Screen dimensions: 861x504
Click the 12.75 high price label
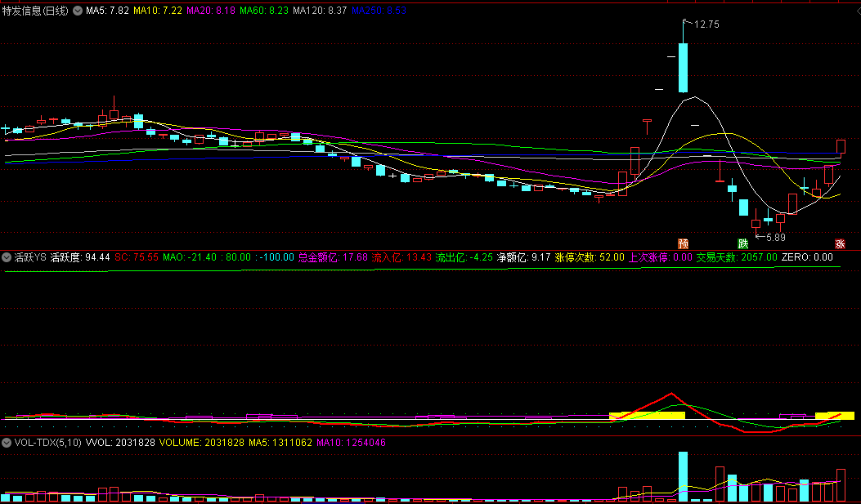(706, 25)
